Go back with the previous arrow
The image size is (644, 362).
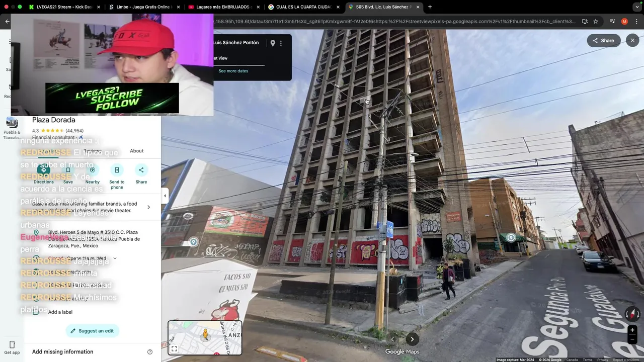pyautogui.click(x=393, y=339)
